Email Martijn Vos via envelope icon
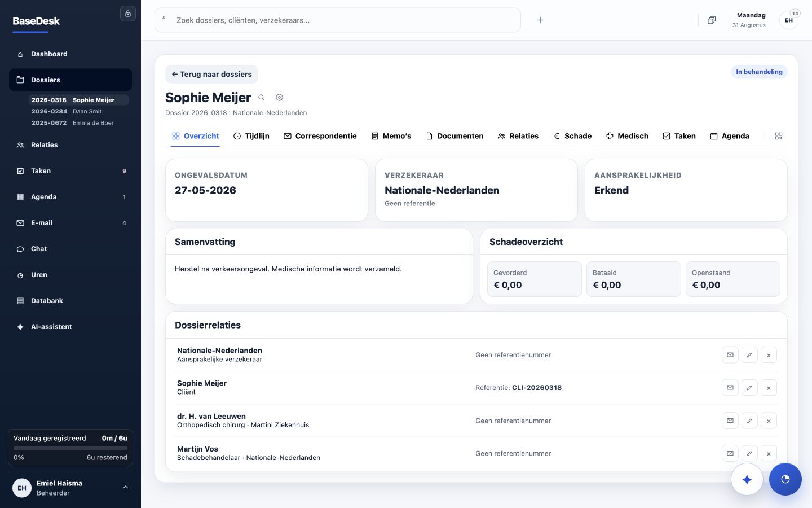Image resolution: width=812 pixels, height=508 pixels. (730, 453)
